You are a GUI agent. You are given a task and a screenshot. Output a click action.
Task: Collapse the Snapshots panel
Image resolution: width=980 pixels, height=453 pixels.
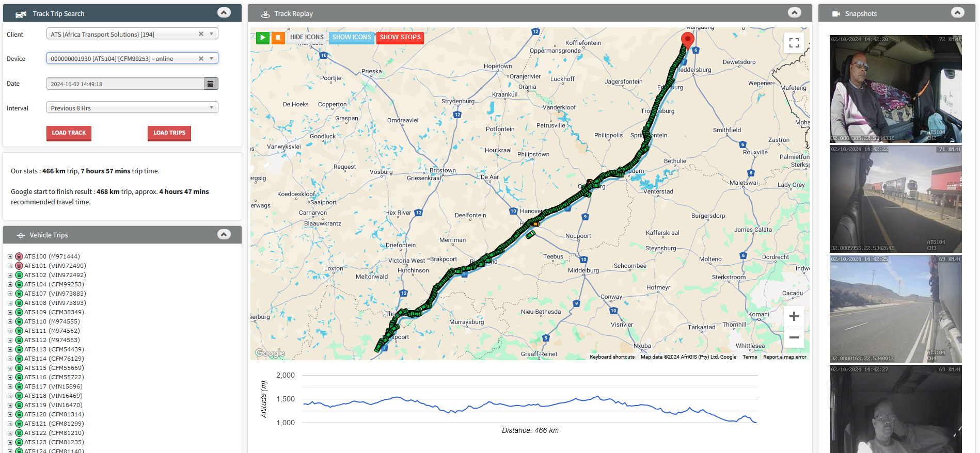point(958,12)
